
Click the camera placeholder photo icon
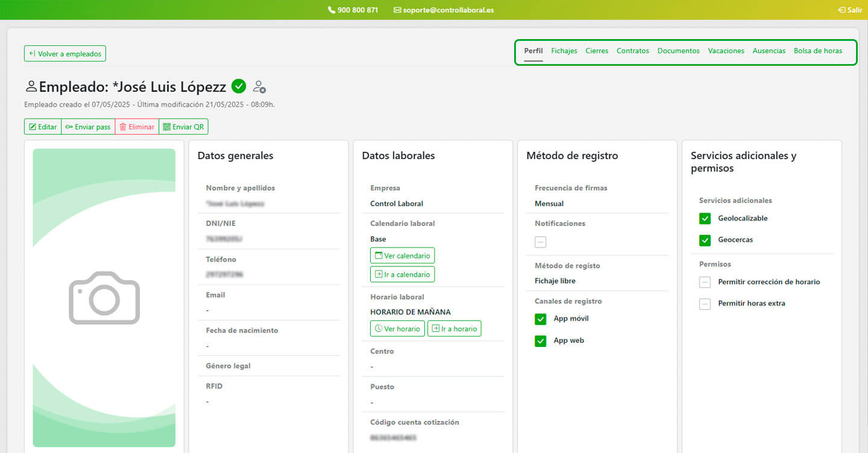pos(104,298)
